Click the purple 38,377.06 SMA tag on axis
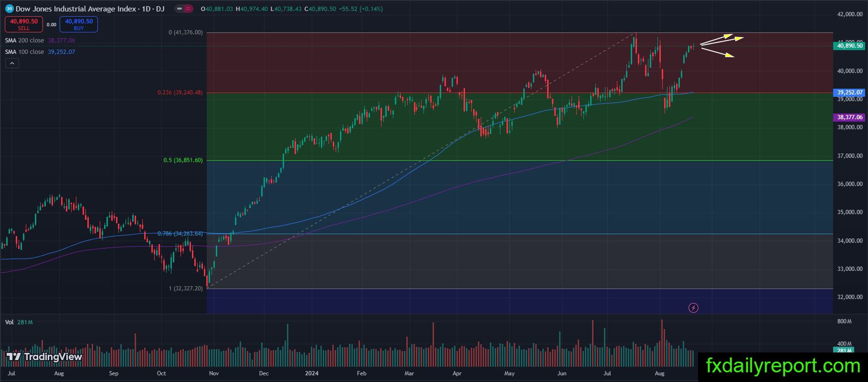Viewport: 868px width, 382px height. 850,117
